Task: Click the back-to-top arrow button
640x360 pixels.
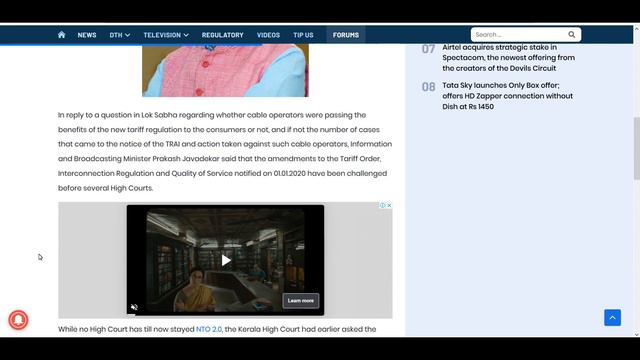Action: 612,318
